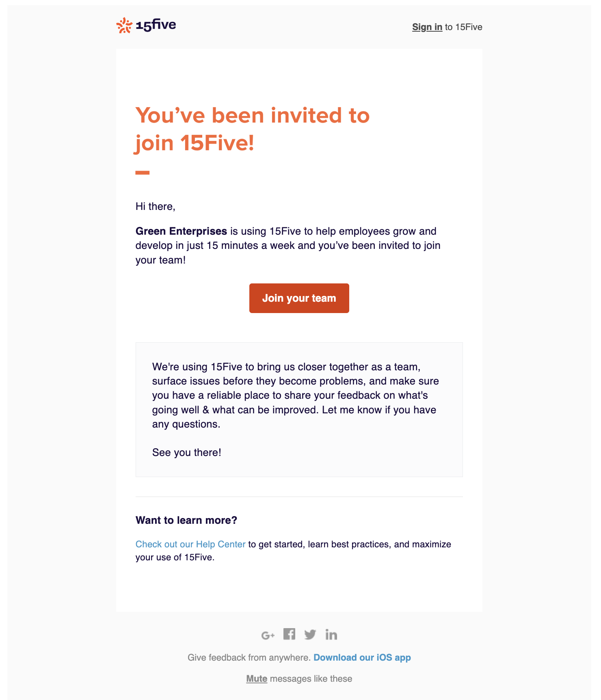Open the LinkedIn social icon

click(331, 634)
